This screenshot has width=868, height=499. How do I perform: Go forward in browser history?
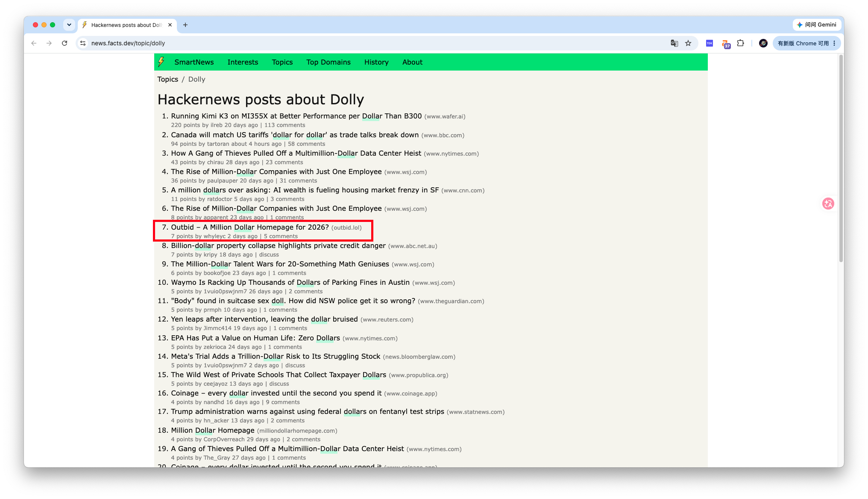coord(49,43)
